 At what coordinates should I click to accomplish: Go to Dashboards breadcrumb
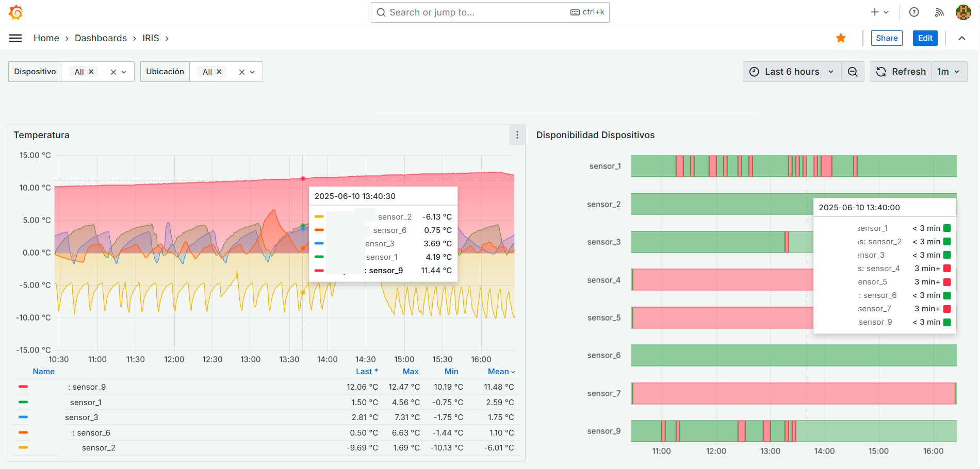tap(101, 38)
